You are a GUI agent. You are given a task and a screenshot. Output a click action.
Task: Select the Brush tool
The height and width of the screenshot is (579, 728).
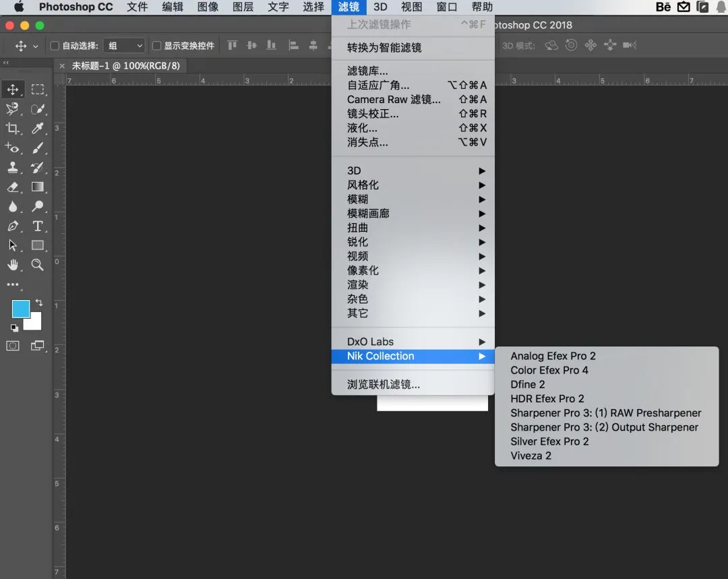click(38, 148)
